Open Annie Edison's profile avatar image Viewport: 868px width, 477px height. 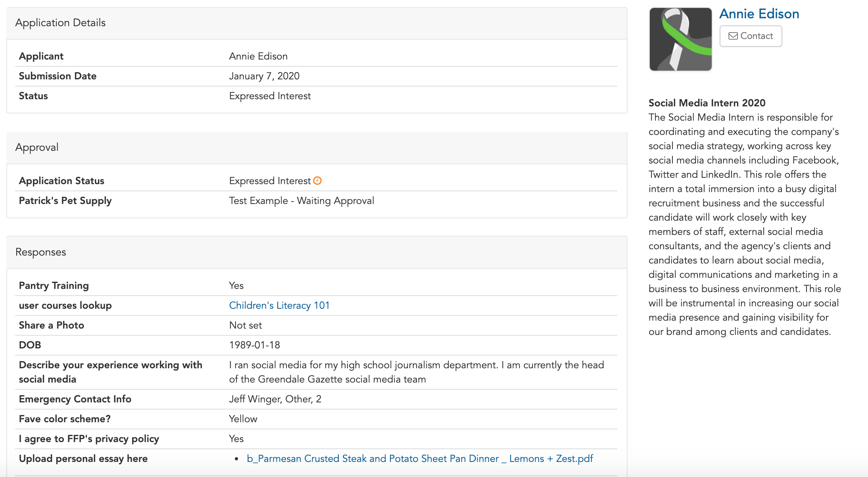point(681,39)
